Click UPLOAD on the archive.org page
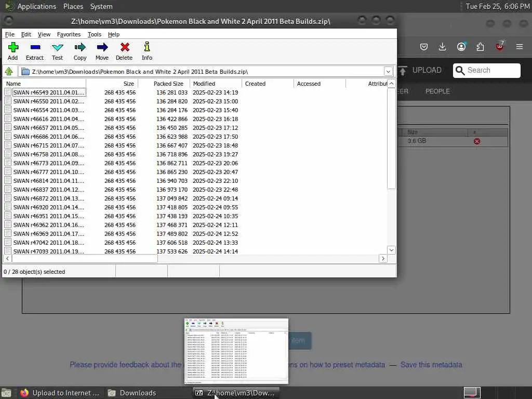The image size is (532, 399). click(427, 70)
